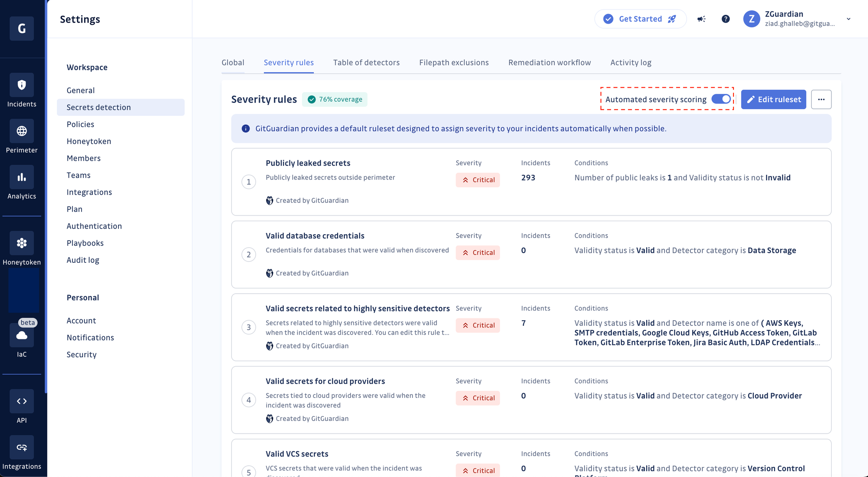Disable Automated severity scoring

pos(721,99)
